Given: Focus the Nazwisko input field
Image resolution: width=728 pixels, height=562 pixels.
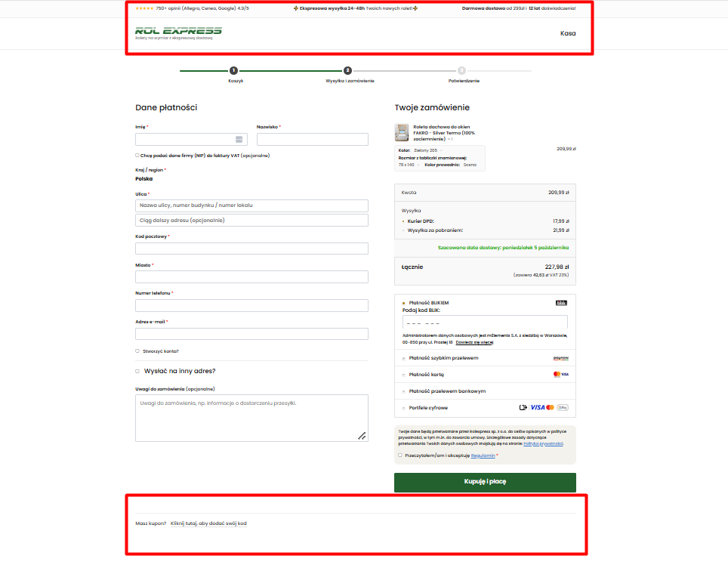Looking at the screenshot, I should (x=313, y=139).
